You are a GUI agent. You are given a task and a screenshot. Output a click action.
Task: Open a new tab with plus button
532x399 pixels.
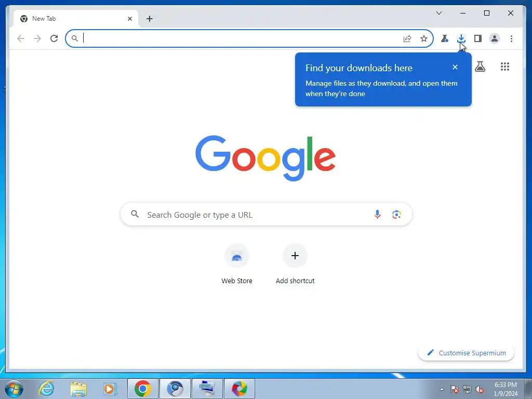[149, 19]
